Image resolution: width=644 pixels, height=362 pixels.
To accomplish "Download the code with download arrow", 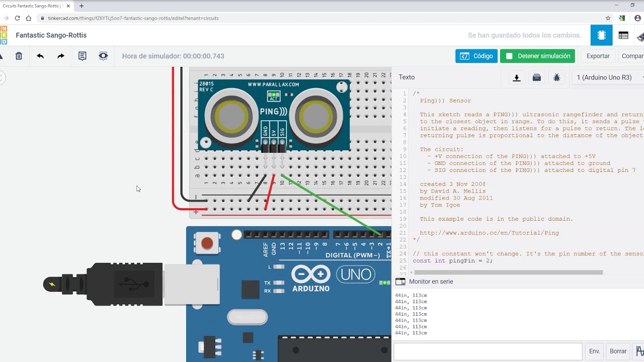I will click(x=516, y=77).
